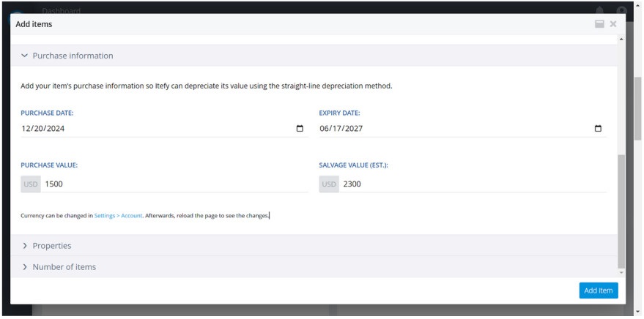
Task: Collapse the Purchase information section
Action: 73,56
